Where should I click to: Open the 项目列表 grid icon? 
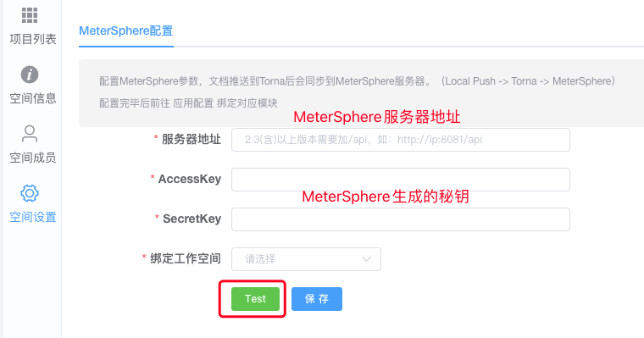coord(30,15)
